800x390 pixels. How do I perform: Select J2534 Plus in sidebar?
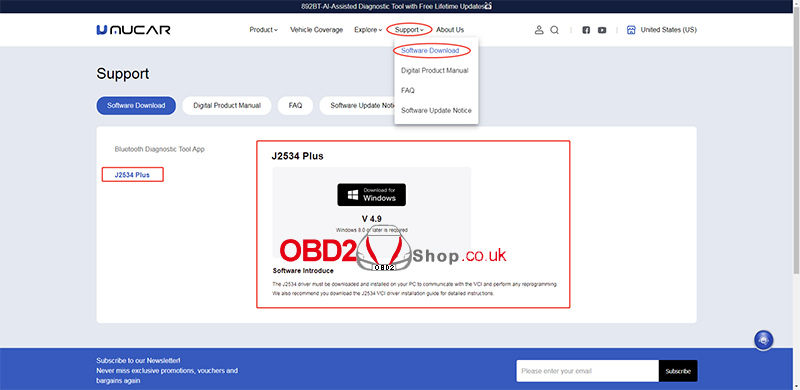tap(133, 175)
